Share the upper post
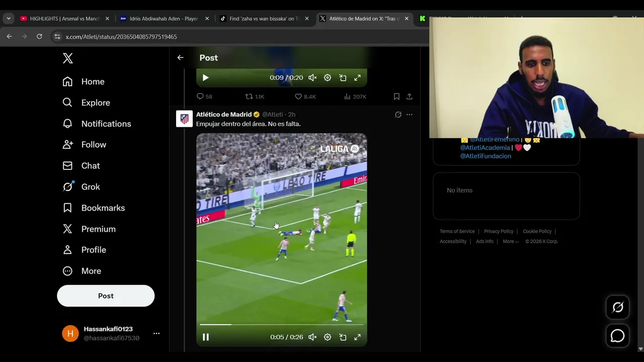 click(410, 97)
